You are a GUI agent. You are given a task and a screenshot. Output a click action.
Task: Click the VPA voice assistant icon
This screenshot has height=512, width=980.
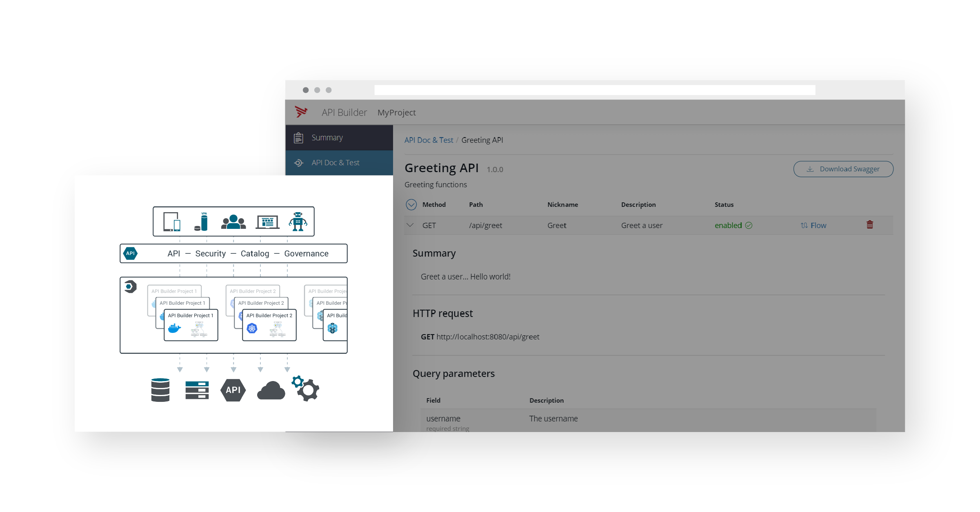(202, 222)
